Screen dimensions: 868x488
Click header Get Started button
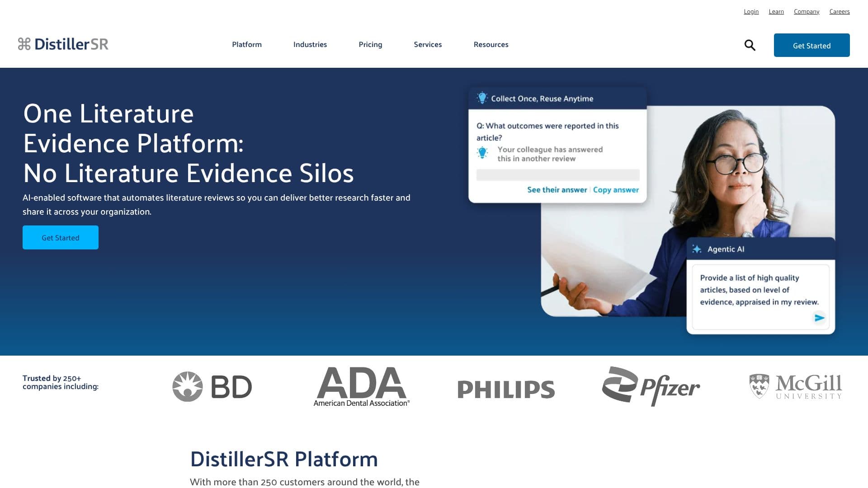(811, 45)
